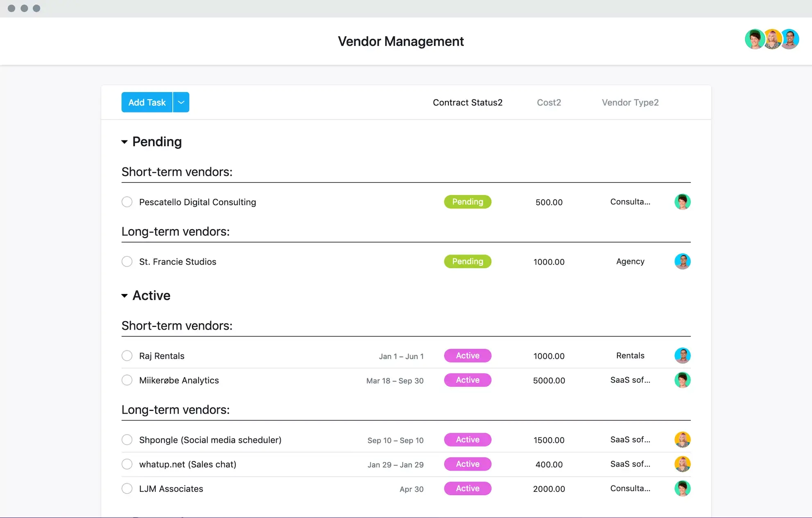The image size is (812, 518).
Task: Click the Cost2 column header
Action: click(x=547, y=102)
